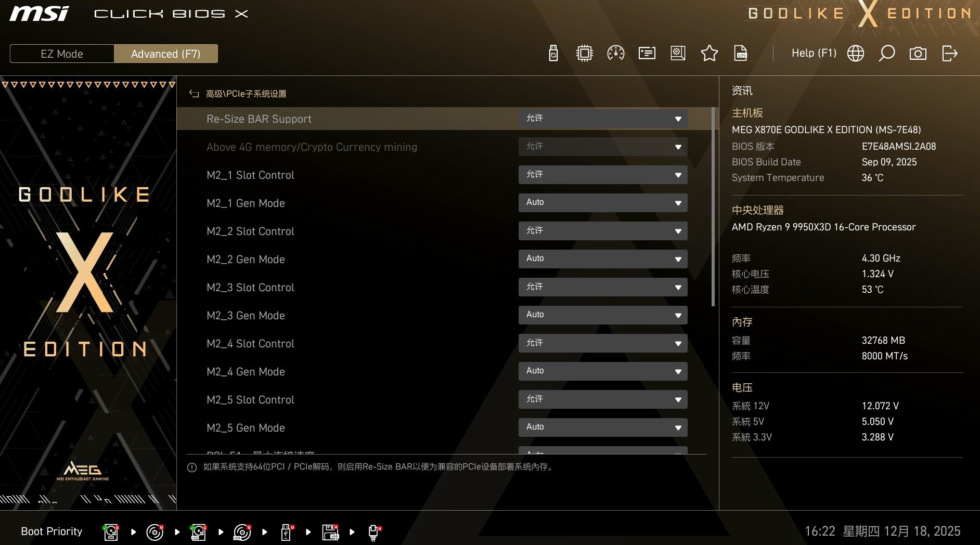Open the overclocking gauge icon
The image size is (980, 545).
tap(616, 53)
